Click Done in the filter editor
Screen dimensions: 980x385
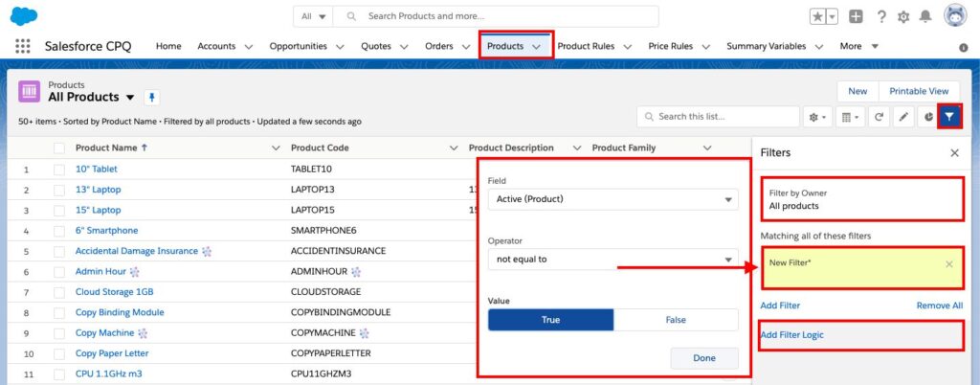704,358
